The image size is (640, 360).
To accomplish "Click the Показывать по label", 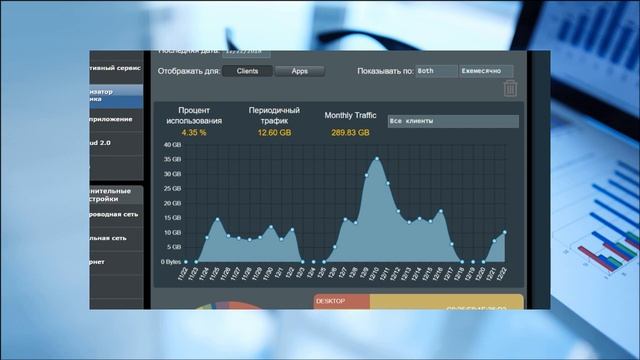I will point(385,71).
